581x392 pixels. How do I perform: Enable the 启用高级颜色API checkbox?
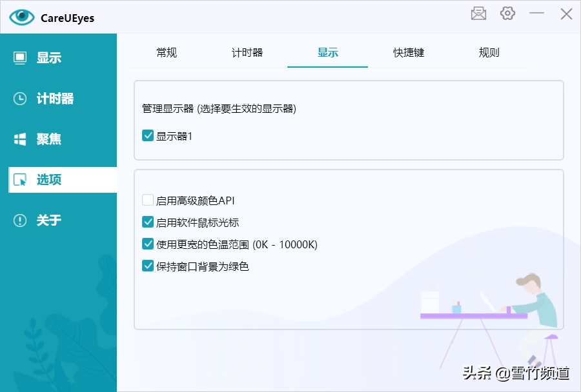(x=148, y=201)
